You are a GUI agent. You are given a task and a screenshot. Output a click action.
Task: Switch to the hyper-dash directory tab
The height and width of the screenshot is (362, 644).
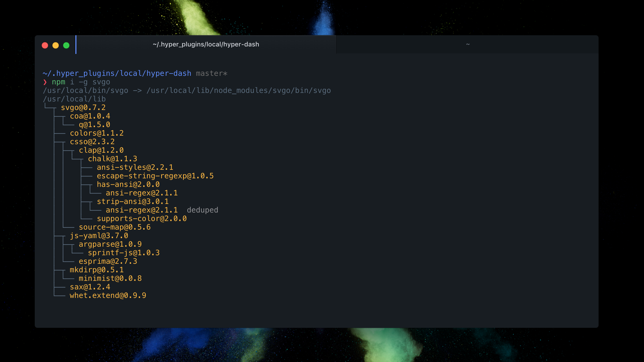click(206, 44)
